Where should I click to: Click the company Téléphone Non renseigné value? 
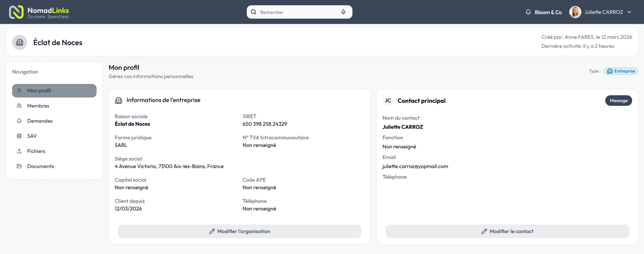pyautogui.click(x=259, y=209)
